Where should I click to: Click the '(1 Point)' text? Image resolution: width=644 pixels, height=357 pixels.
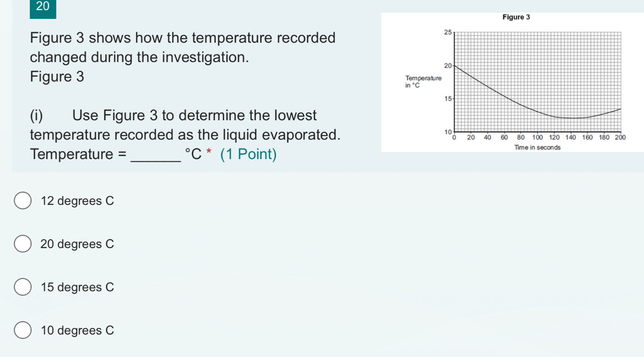coord(249,154)
